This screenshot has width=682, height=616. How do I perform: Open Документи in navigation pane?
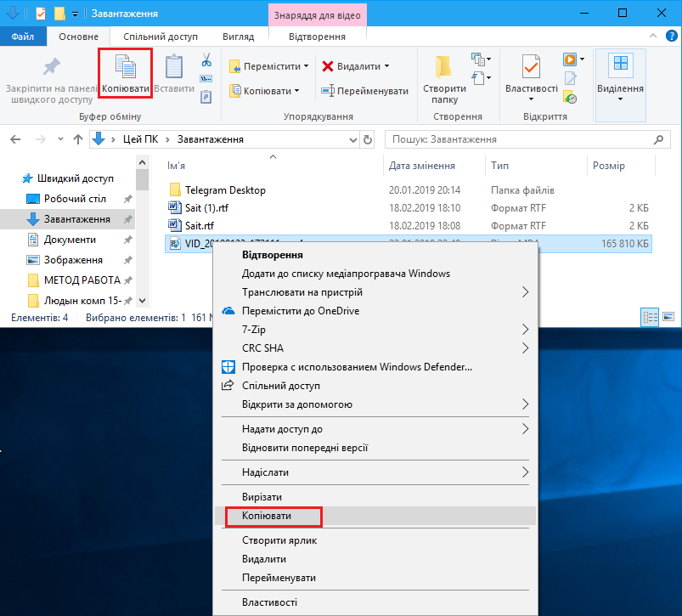70,240
